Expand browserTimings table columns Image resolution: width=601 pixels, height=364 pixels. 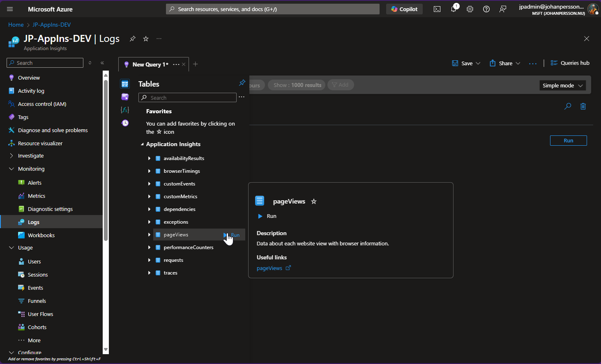149,171
